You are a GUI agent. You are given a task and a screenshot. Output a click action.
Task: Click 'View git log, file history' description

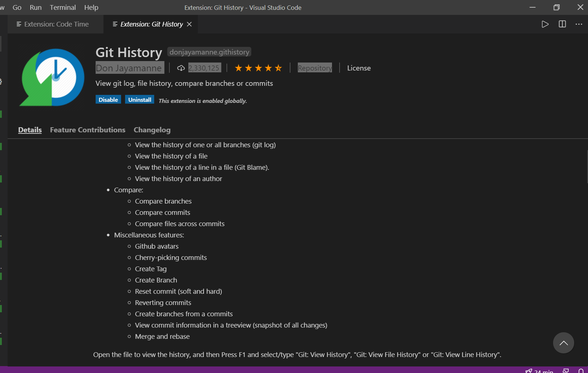click(184, 83)
